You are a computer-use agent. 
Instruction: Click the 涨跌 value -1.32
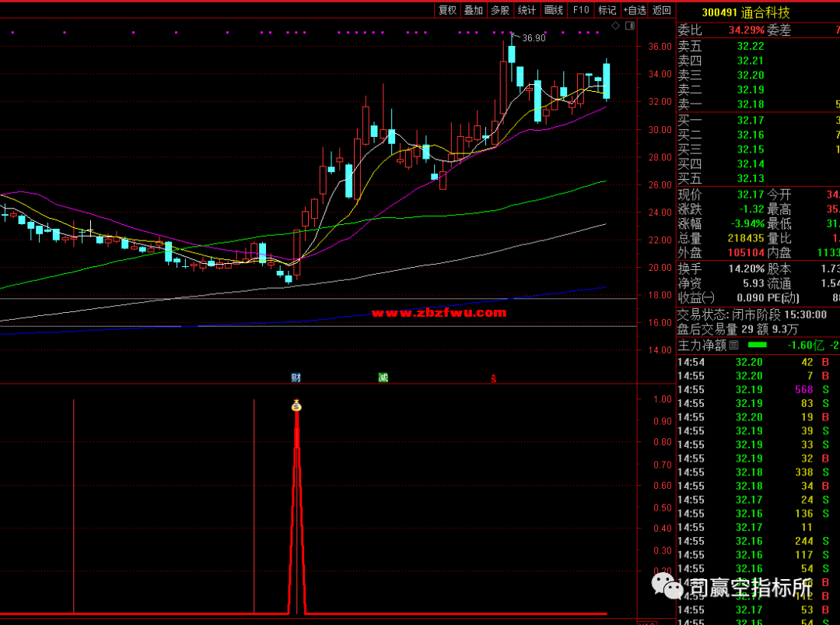751,209
